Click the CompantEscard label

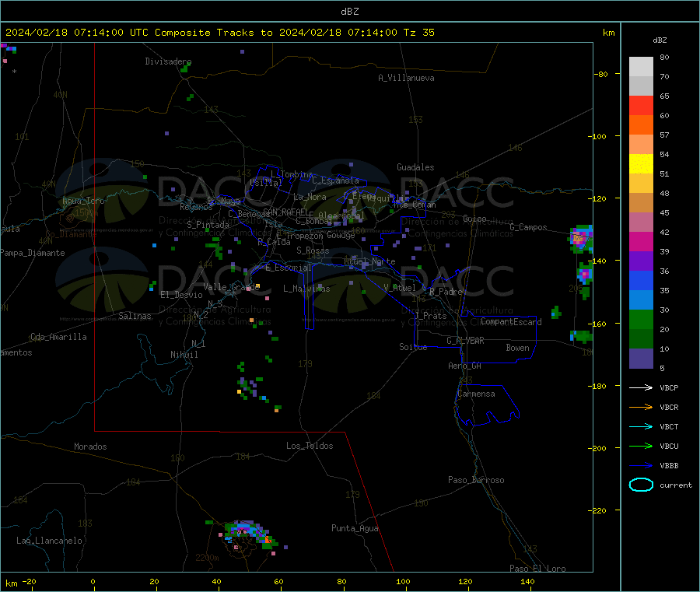[511, 321]
